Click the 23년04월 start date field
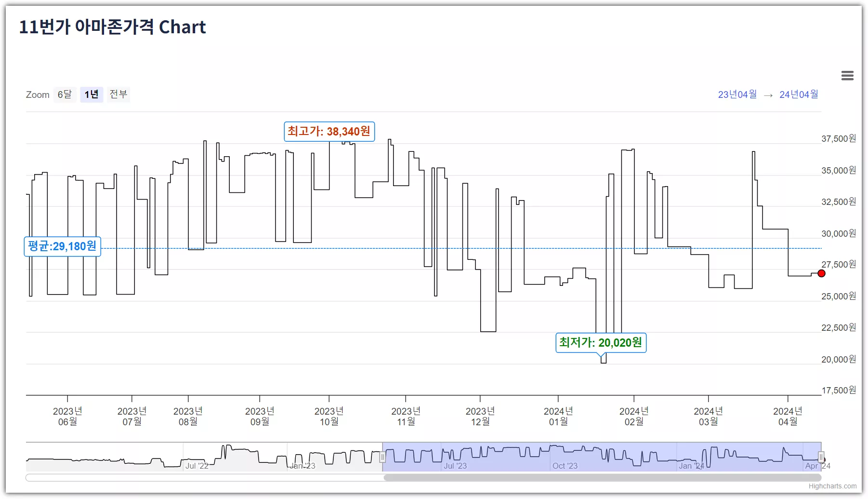The height and width of the screenshot is (499, 868). tap(737, 94)
